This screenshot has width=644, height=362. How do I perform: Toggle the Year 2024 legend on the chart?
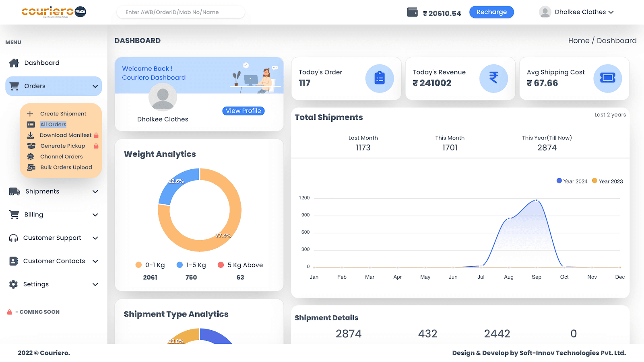[x=572, y=181]
